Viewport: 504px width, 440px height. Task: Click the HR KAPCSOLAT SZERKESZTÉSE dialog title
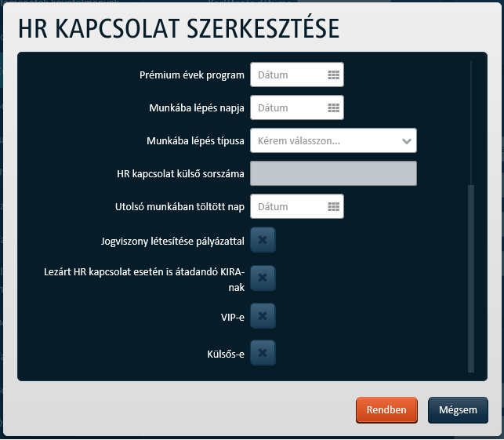tap(179, 29)
